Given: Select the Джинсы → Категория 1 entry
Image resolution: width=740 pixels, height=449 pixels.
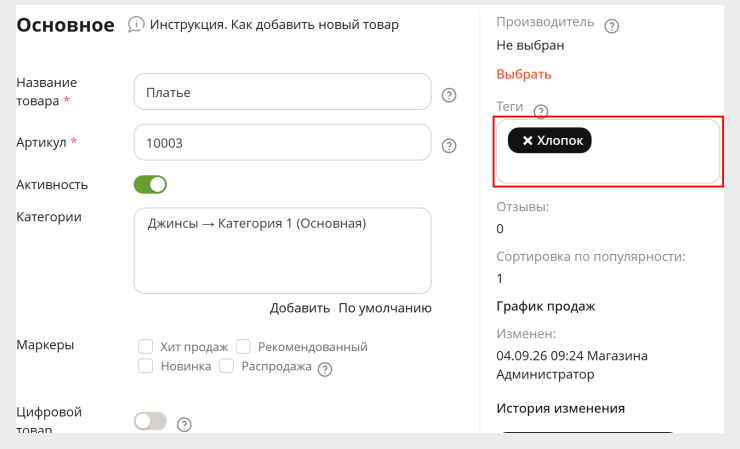Looking at the screenshot, I should (257, 223).
